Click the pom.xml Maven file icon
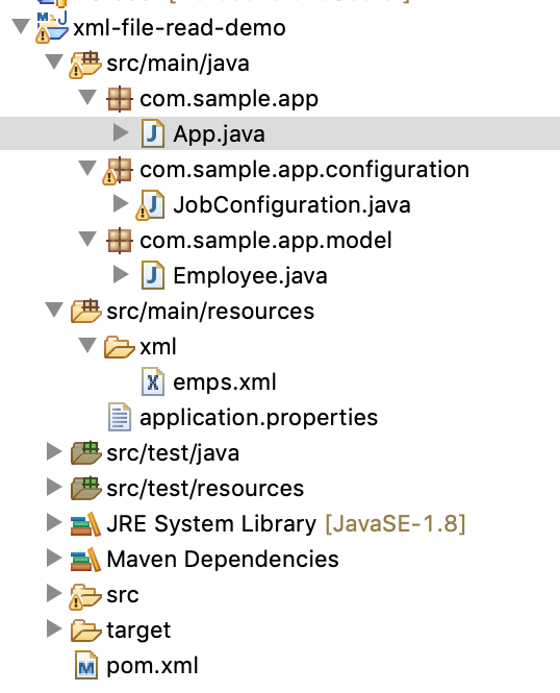Screen dimensions: 560x693 pyautogui.click(x=86, y=665)
